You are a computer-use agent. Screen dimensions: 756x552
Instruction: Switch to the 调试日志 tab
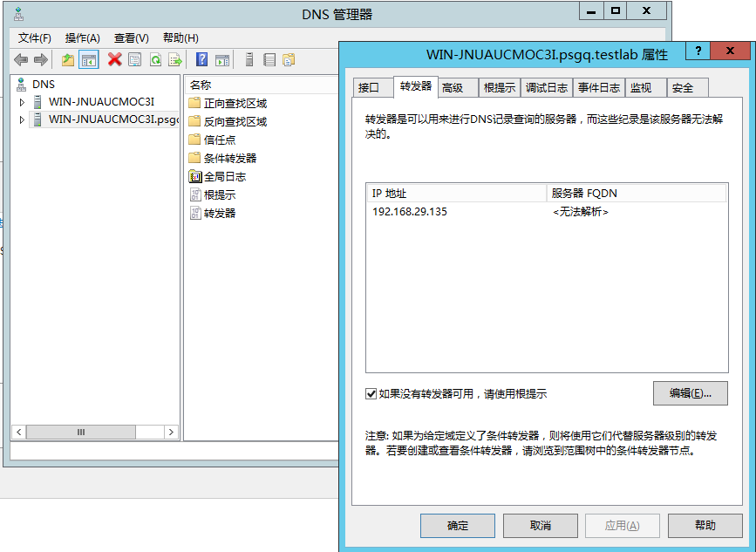[x=546, y=87]
